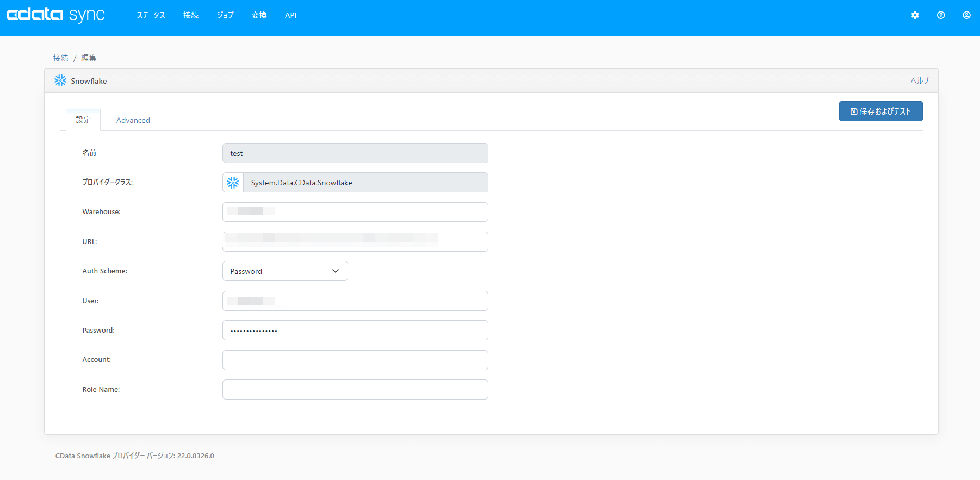The image size is (980, 480).
Task: Open the 変換 menu
Action: click(x=259, y=15)
